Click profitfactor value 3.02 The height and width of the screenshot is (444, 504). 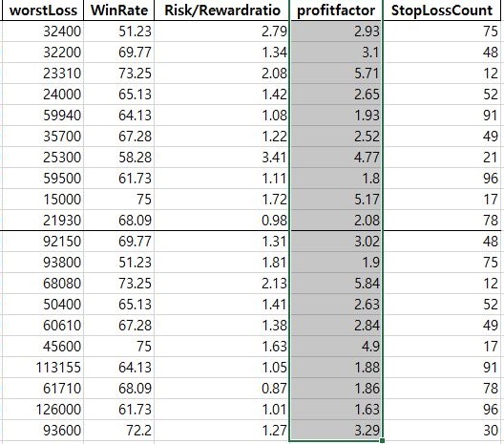point(336,242)
